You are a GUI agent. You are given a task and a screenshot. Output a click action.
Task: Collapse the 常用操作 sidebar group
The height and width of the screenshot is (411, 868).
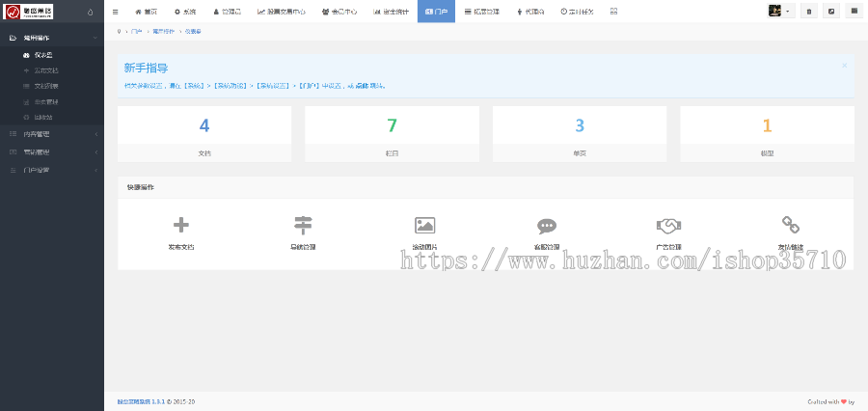[52, 38]
